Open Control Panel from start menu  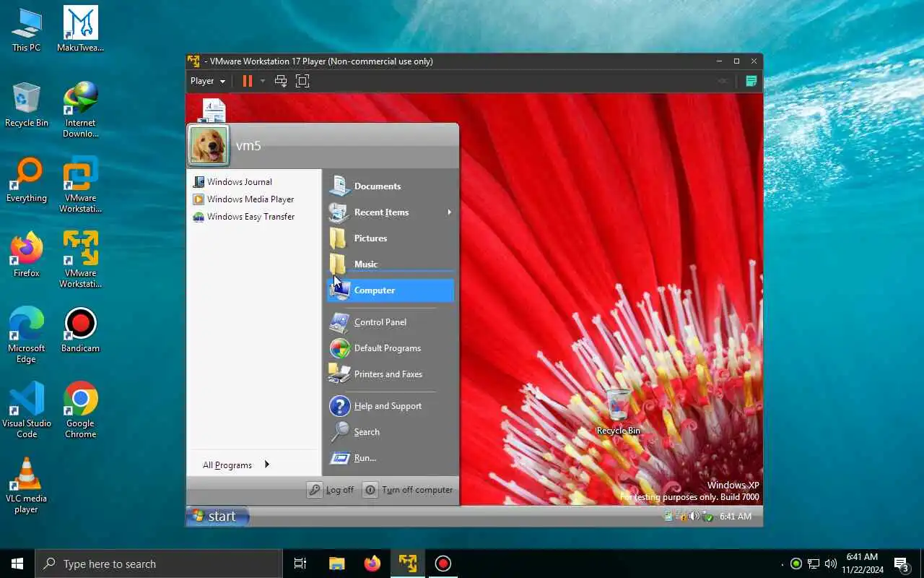pos(391,322)
